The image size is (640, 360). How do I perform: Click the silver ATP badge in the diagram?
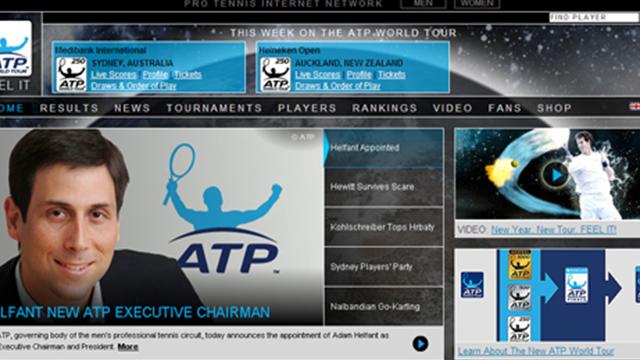pyautogui.click(x=520, y=298)
